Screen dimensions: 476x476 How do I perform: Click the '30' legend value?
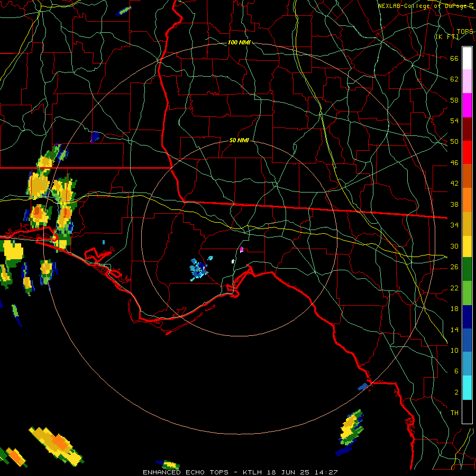coord(454,246)
